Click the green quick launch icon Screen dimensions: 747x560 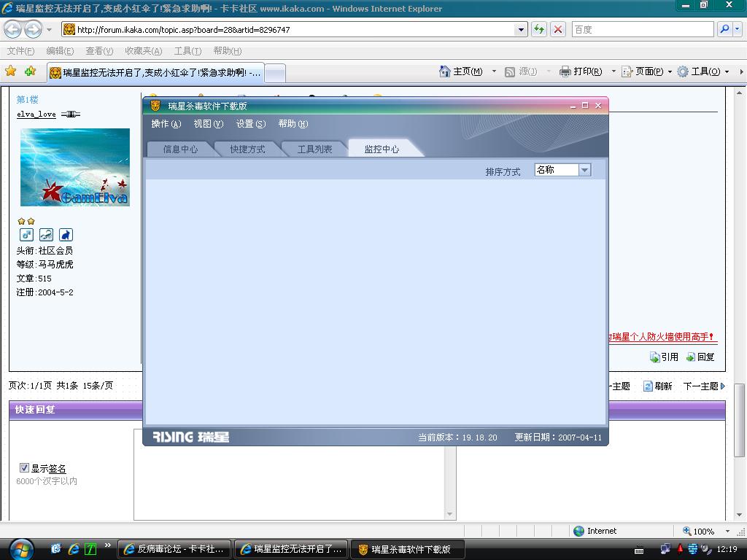pyautogui.click(x=90, y=549)
